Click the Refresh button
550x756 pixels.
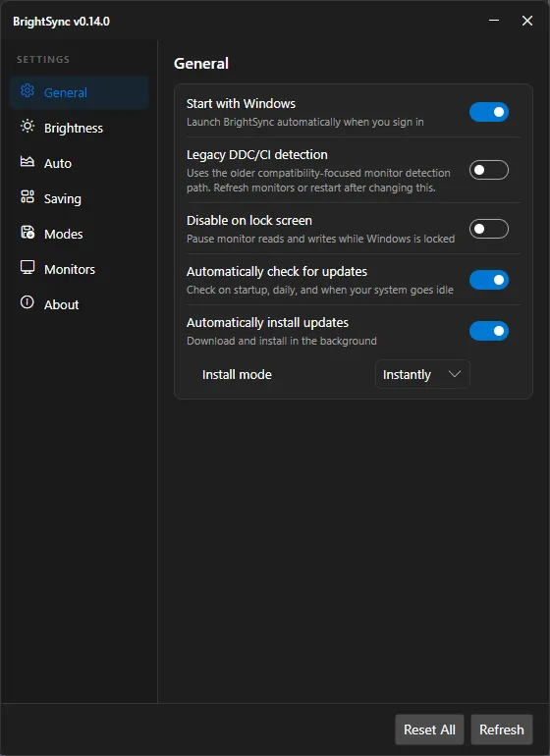pyautogui.click(x=502, y=729)
